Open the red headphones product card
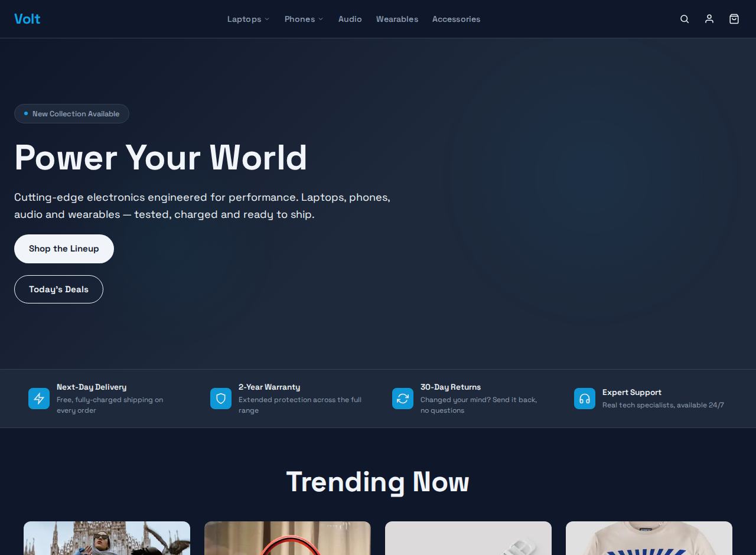This screenshot has width=756, height=555. click(x=288, y=538)
